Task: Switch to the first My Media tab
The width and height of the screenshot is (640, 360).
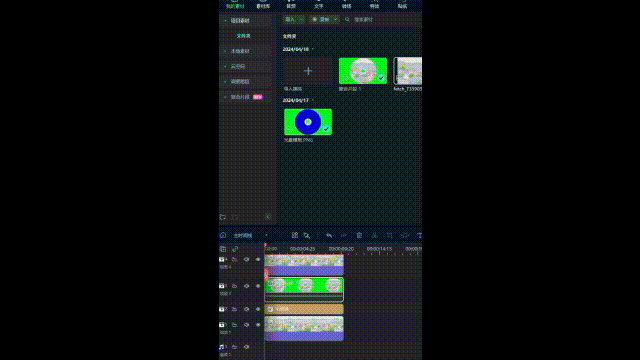Action: point(235,5)
